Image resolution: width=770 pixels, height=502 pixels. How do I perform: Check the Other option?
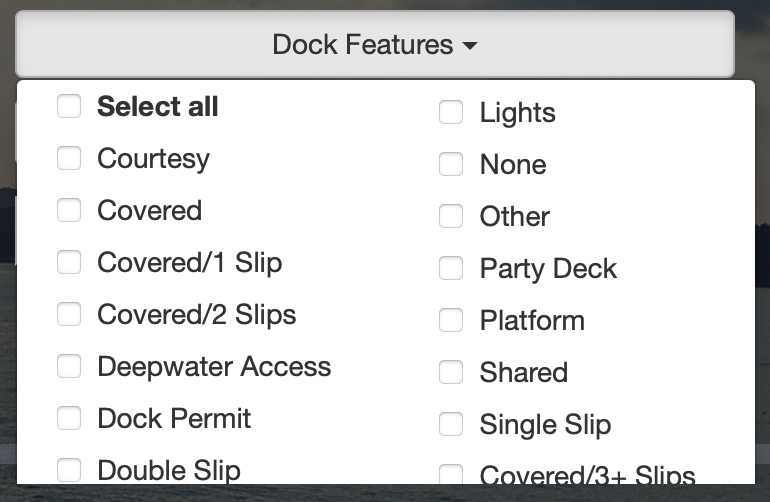[451, 217]
